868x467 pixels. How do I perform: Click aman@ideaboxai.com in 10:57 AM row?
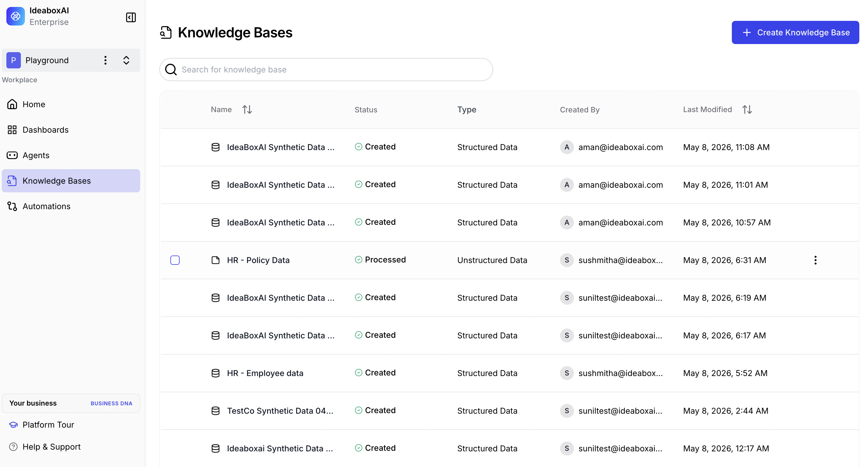pyautogui.click(x=621, y=223)
